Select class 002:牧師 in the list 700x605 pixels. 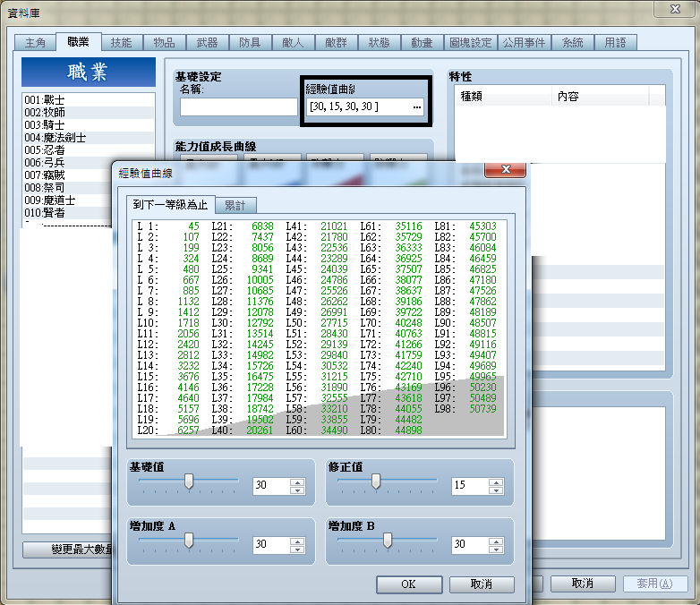(89, 112)
